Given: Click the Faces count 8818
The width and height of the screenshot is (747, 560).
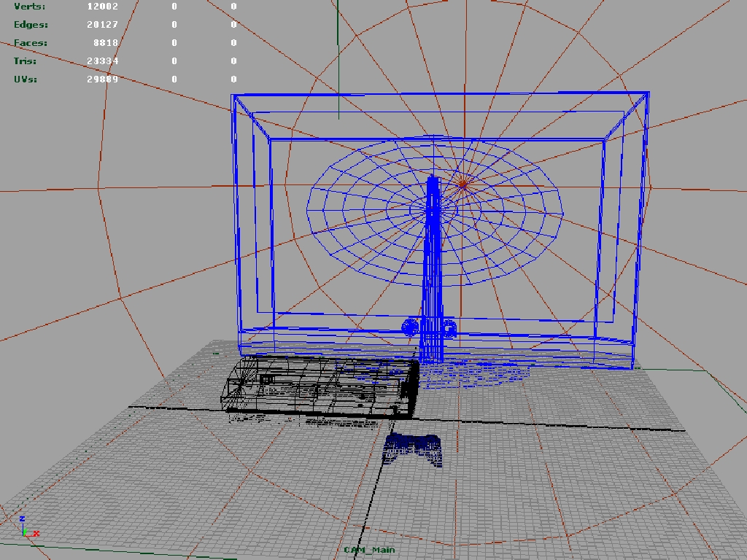Looking at the screenshot, I should 106,43.
